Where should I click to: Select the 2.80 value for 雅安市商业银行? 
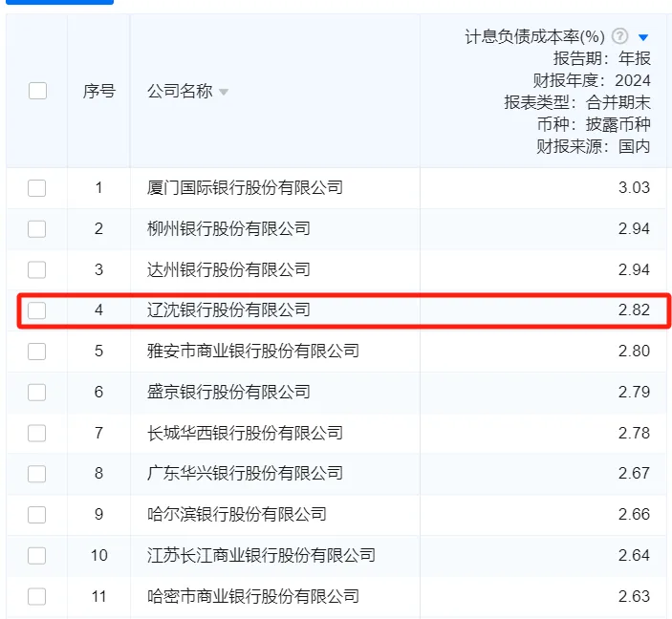click(x=634, y=351)
